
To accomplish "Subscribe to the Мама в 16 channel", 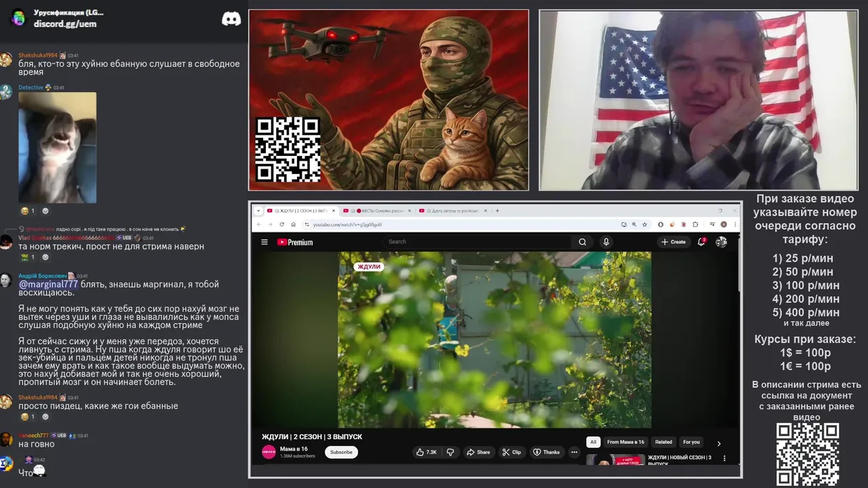I will [341, 452].
